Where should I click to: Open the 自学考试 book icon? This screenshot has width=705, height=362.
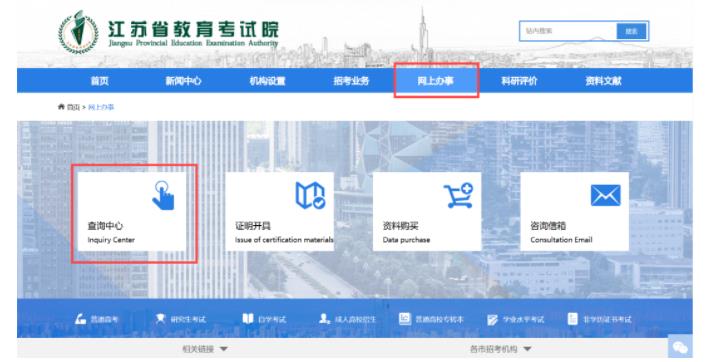tap(248, 318)
